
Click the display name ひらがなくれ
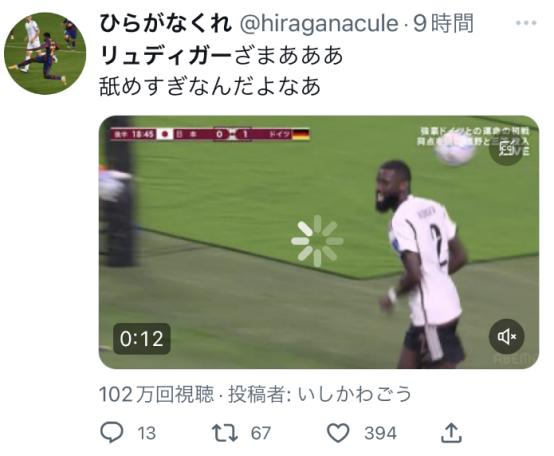click(166, 24)
